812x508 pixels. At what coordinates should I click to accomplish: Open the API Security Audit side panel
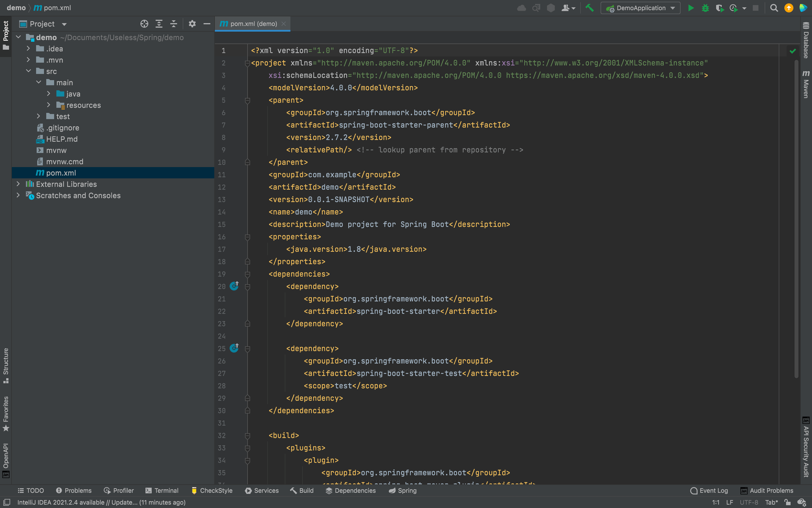pos(806,447)
